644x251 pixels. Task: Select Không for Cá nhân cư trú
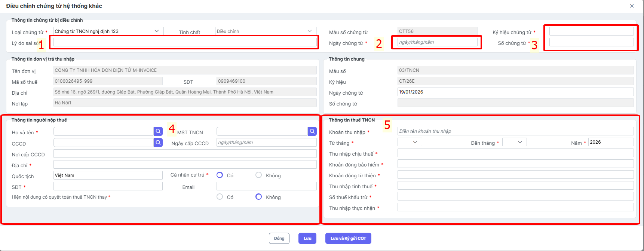[258, 175]
